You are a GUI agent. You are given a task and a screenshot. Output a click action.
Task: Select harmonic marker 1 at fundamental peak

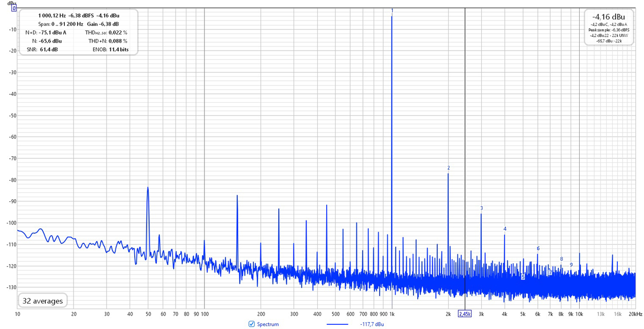pos(392,11)
